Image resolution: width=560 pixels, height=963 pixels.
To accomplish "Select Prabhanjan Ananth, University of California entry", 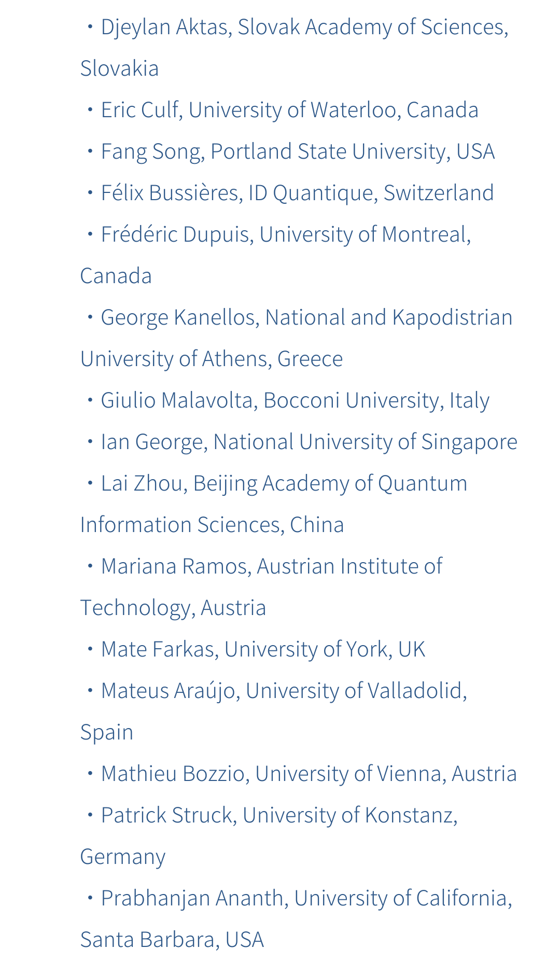I will click(297, 919).
